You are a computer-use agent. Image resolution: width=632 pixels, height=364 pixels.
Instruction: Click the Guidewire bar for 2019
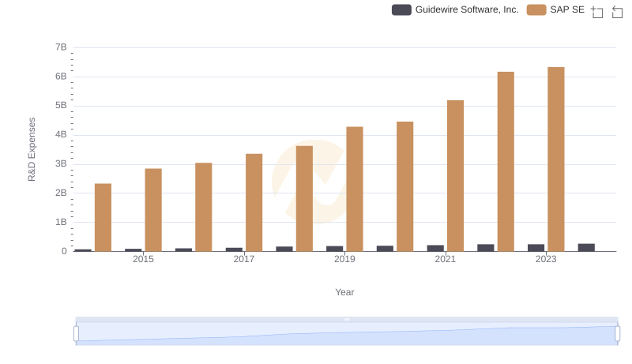coord(334,249)
